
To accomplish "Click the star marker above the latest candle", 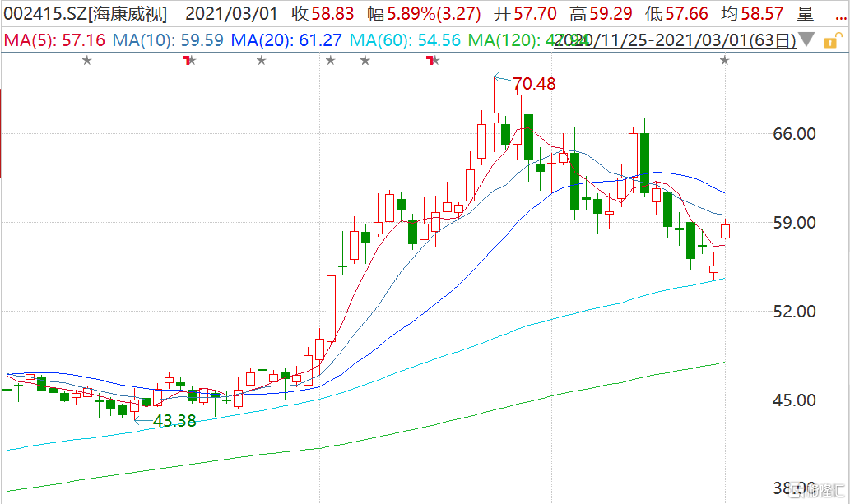I will point(725,60).
